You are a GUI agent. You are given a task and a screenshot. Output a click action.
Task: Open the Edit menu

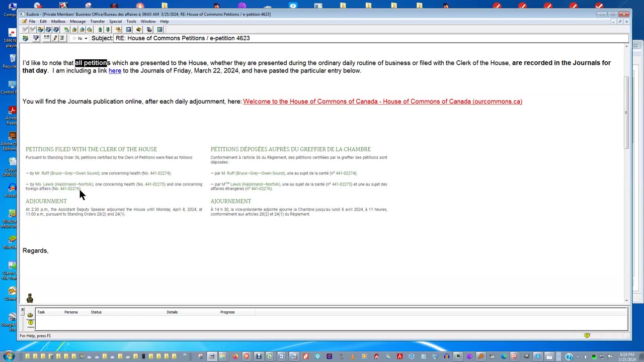point(43,22)
